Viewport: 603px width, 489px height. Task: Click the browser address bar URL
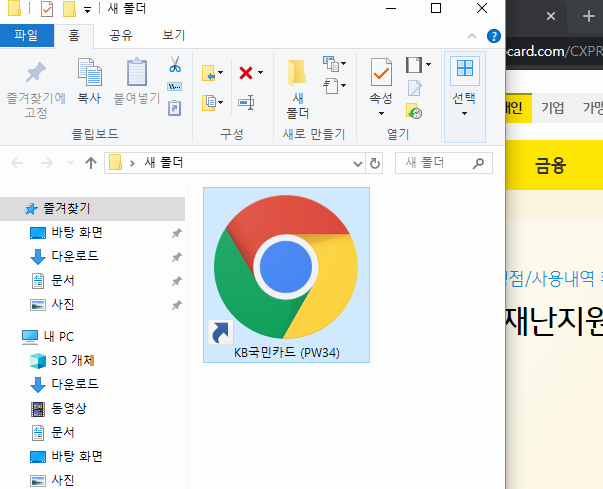click(x=554, y=52)
